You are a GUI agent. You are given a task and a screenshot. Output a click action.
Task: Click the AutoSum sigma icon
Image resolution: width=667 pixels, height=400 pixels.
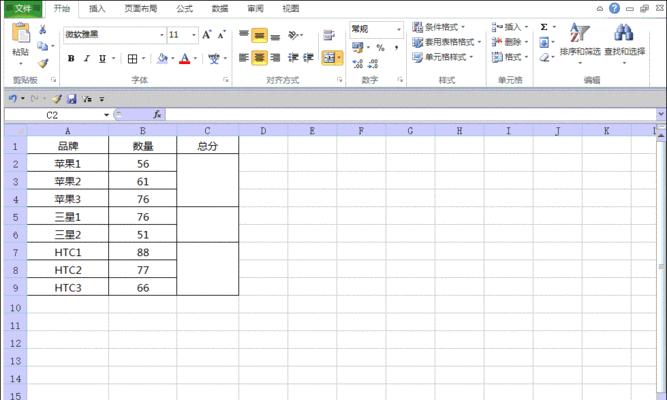(x=544, y=27)
